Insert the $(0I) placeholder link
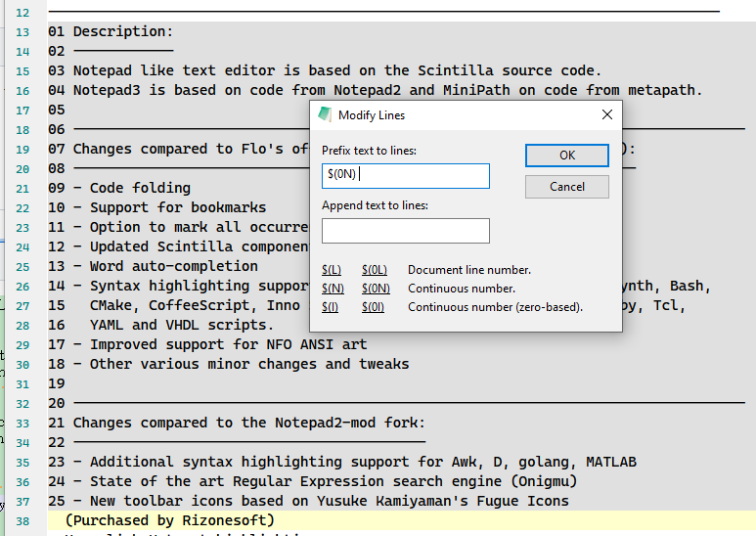The width and height of the screenshot is (756, 536). point(373,307)
